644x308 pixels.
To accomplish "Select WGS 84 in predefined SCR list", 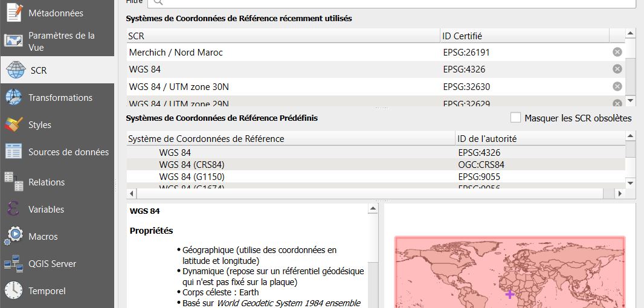I will [175, 153].
